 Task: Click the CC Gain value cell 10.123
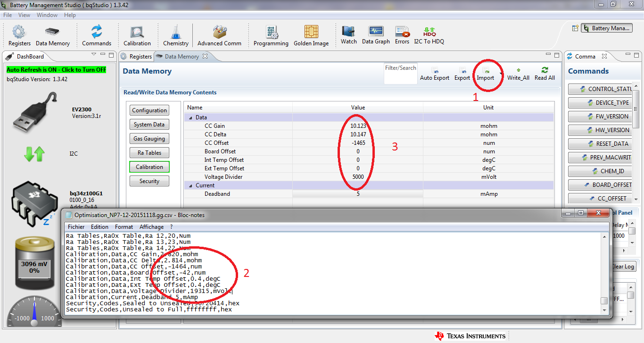coord(358,126)
